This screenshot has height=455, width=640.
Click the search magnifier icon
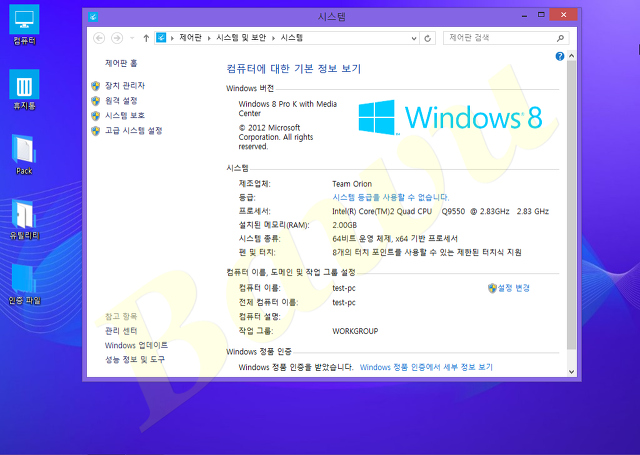(560, 38)
